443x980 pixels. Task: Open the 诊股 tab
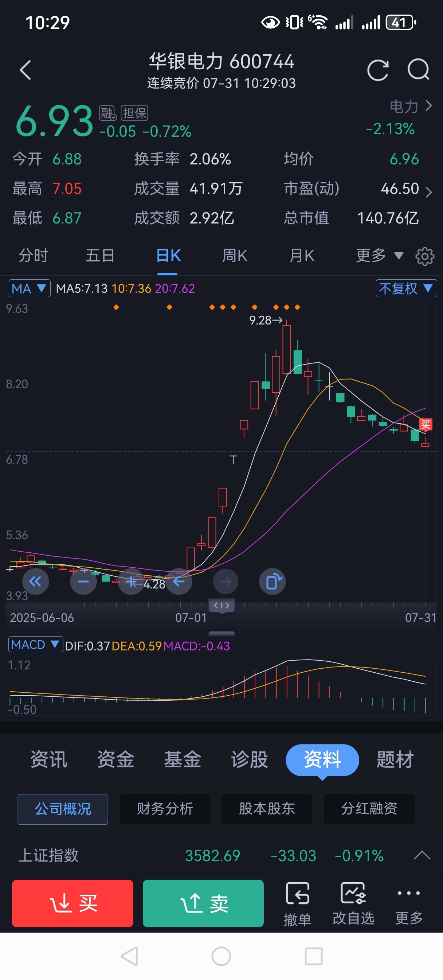(250, 760)
